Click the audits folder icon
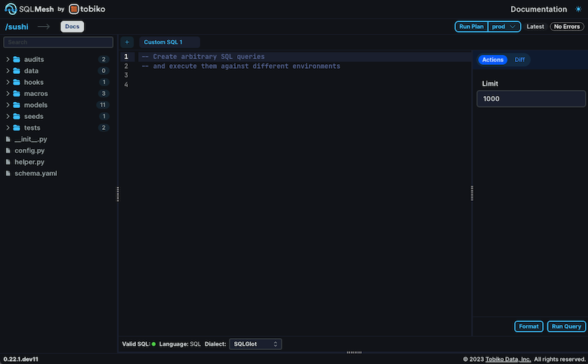The width and height of the screenshot is (588, 364). (x=16, y=59)
